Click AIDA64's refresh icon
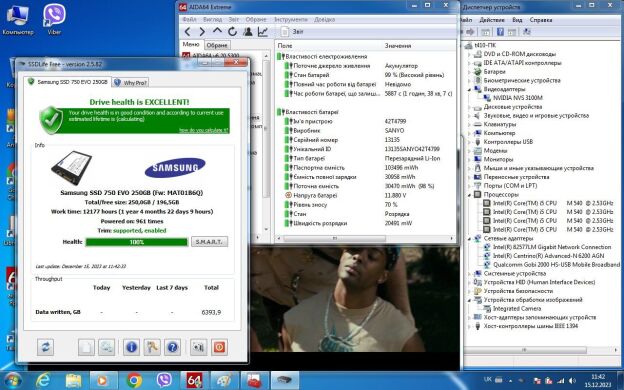The height and width of the screenshot is (390, 624). click(232, 31)
